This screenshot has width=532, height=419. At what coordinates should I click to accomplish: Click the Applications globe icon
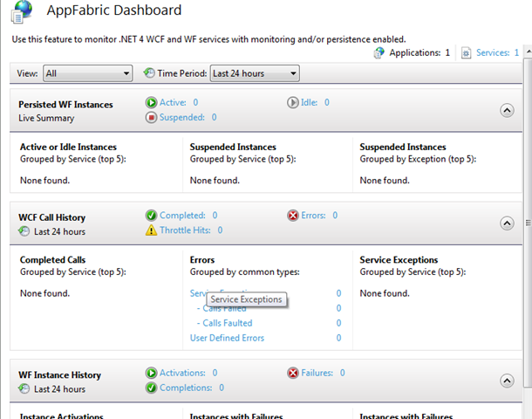379,53
